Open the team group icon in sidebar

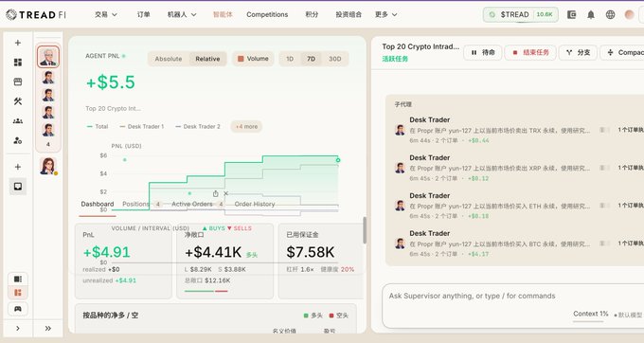18,120
